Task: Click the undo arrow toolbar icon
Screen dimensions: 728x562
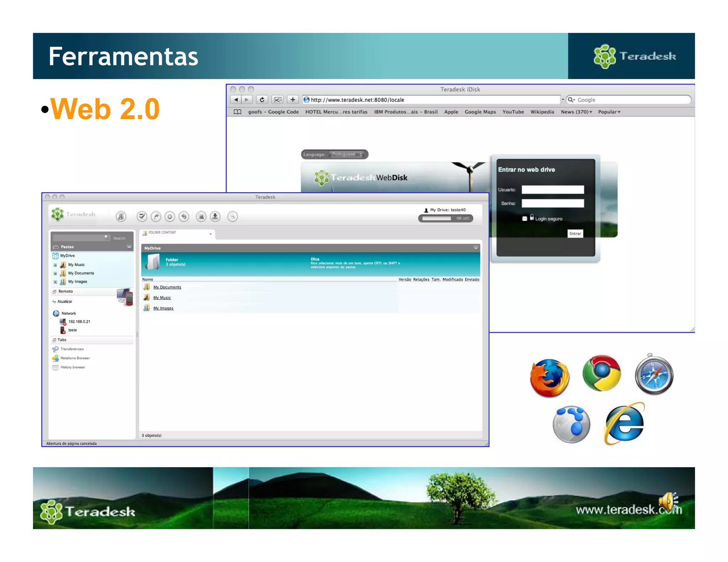Action: click(x=184, y=216)
